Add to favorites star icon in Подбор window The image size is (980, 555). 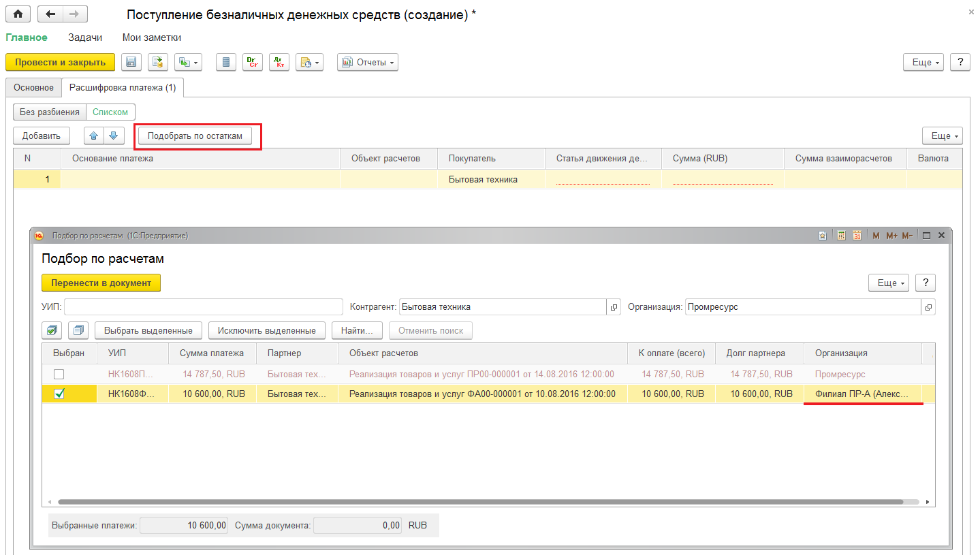click(x=823, y=236)
